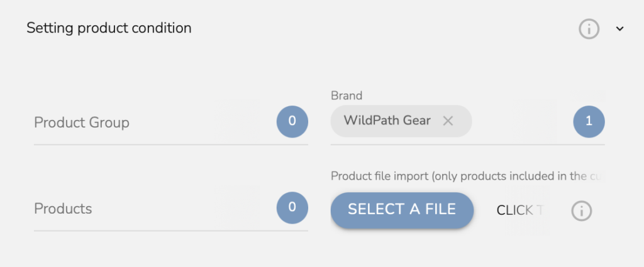The image size is (644, 267).
Task: Click the Product Group placeholder text
Action: pyautogui.click(x=82, y=123)
